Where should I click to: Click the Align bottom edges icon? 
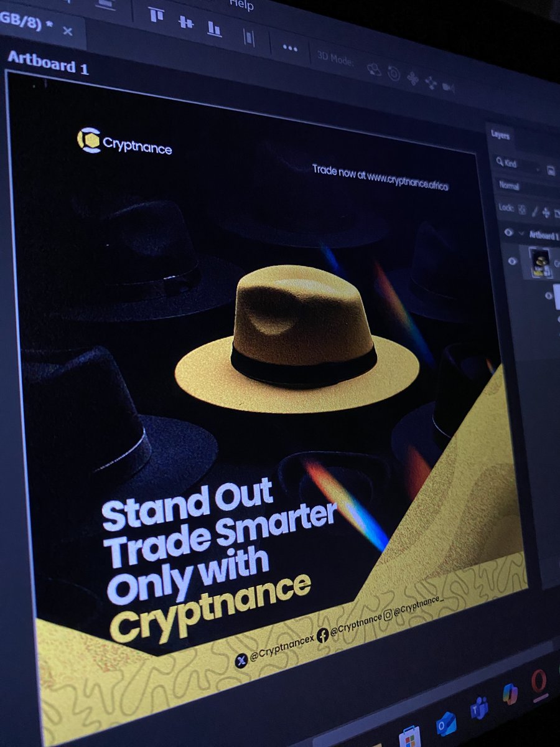214,29
